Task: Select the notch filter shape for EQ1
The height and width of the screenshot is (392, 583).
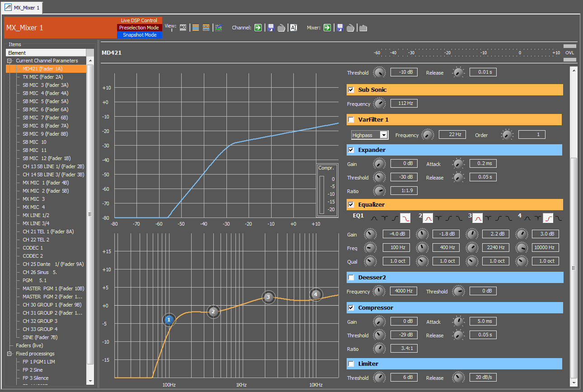Action: (x=385, y=218)
